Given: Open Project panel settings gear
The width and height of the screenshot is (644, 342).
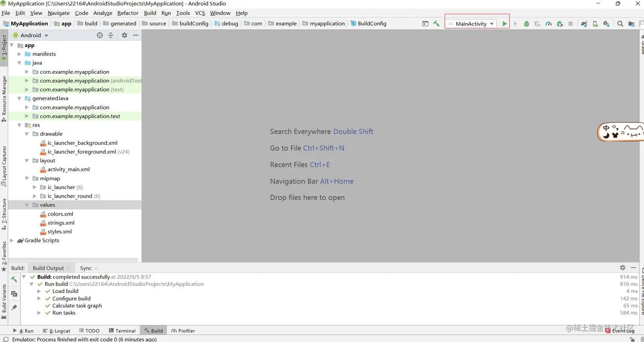Looking at the screenshot, I should (x=124, y=35).
